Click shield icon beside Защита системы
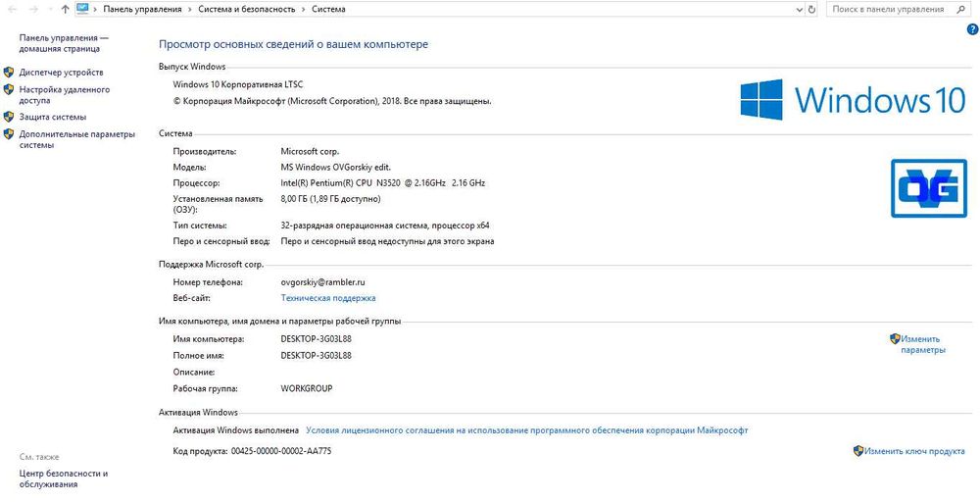The image size is (980, 502). pyautogui.click(x=9, y=117)
